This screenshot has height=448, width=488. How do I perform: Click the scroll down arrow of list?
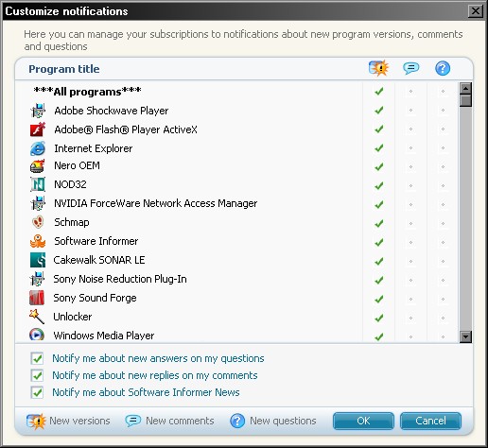[465, 336]
